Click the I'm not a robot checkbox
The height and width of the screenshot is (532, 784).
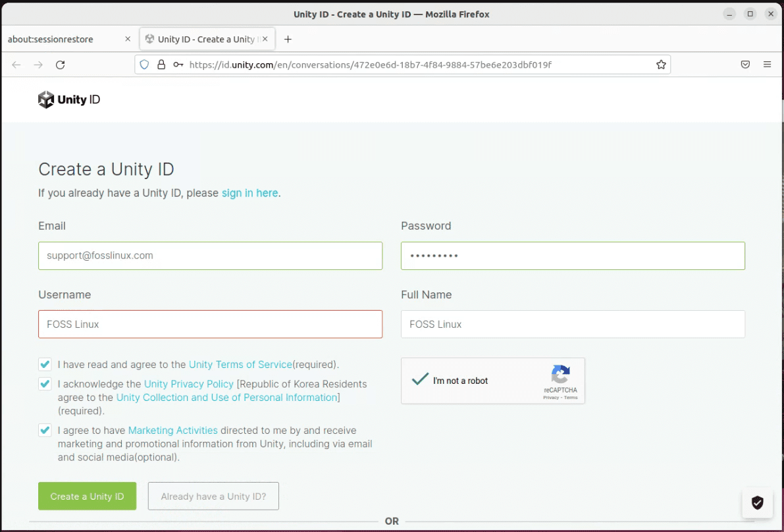point(420,379)
